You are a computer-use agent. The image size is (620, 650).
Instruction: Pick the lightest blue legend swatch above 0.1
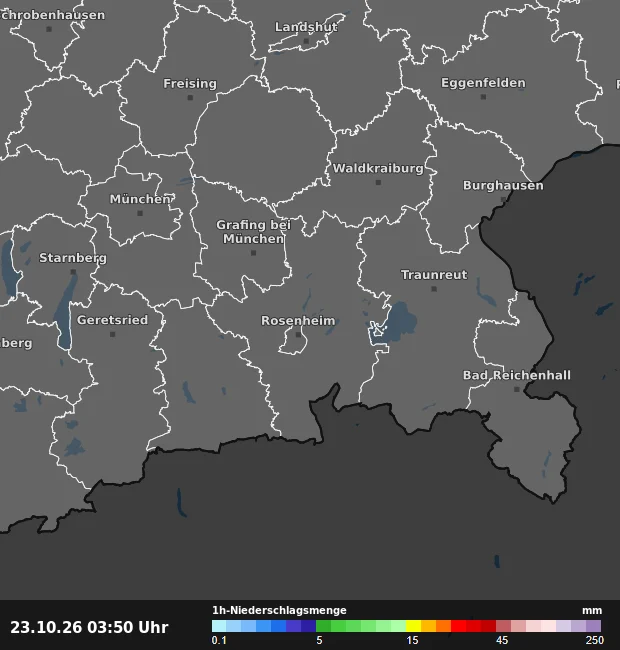tap(219, 626)
